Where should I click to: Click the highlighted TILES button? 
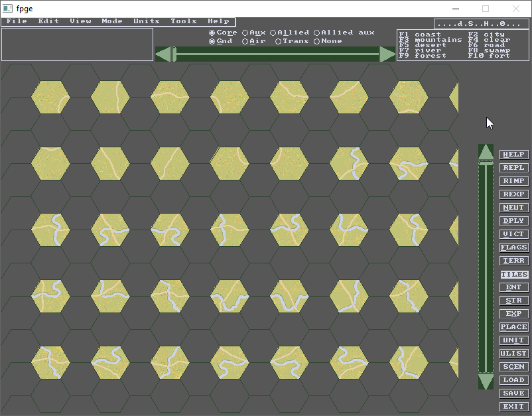point(513,274)
